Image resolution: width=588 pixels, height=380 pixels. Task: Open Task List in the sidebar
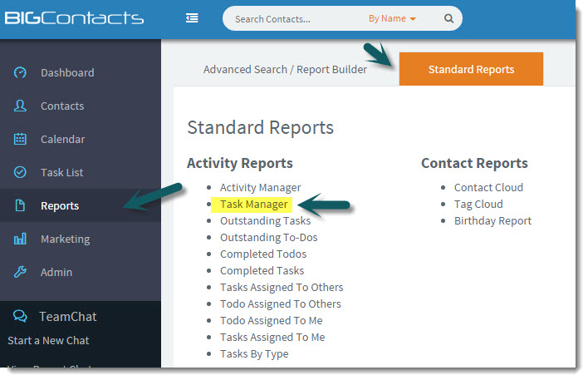click(62, 172)
